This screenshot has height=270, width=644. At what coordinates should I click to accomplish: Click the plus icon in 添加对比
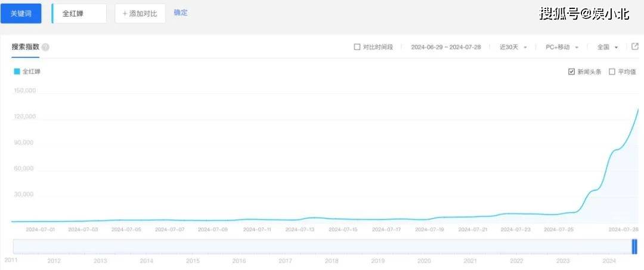coord(125,14)
